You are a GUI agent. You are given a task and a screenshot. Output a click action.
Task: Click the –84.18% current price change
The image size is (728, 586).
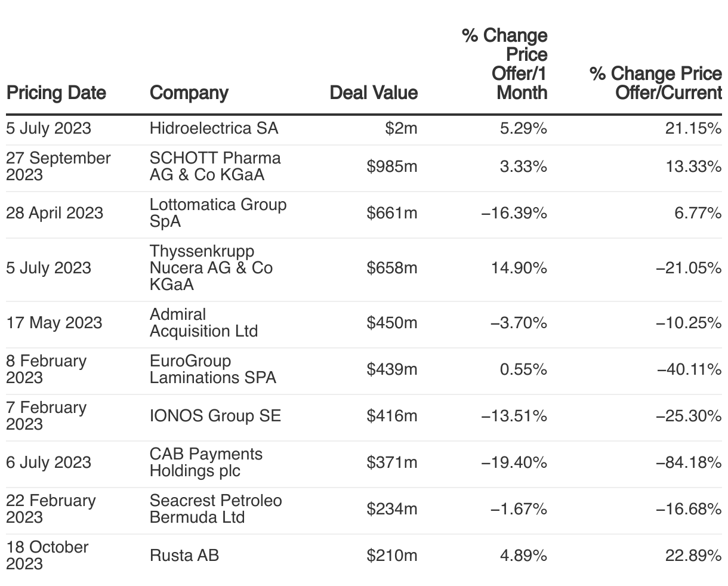[x=689, y=462]
